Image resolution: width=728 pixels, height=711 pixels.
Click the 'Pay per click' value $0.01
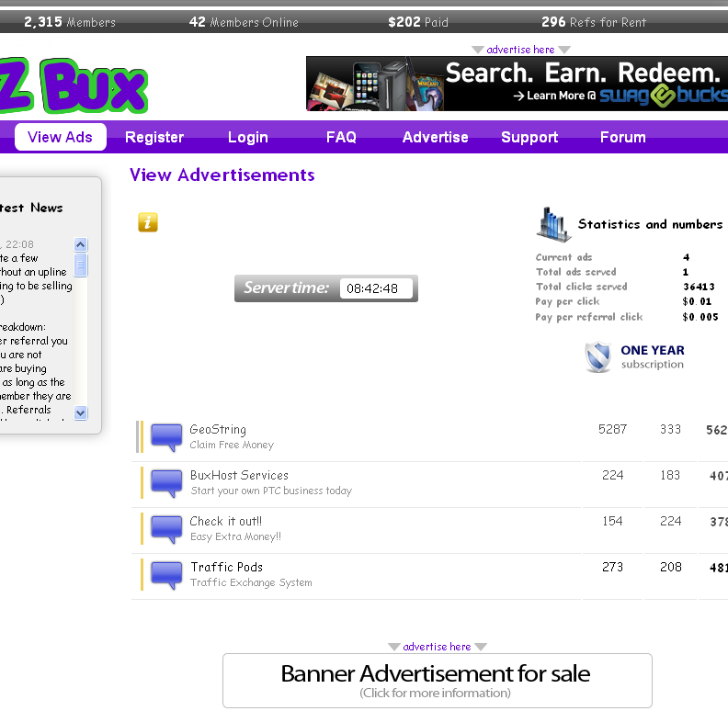click(697, 301)
